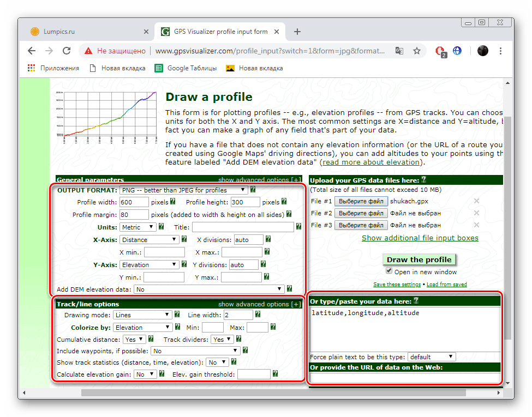Open read more about elevation link
This screenshot has height=417, width=532.
[x=371, y=162]
